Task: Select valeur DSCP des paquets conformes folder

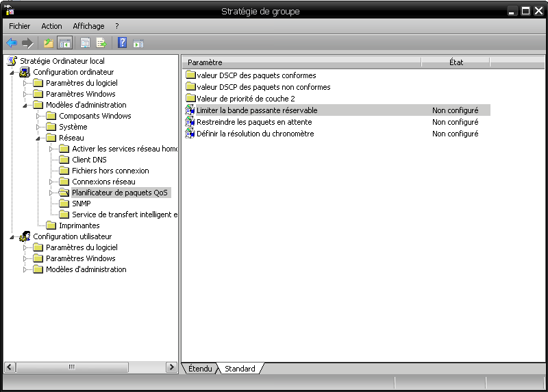Action: tap(256, 75)
